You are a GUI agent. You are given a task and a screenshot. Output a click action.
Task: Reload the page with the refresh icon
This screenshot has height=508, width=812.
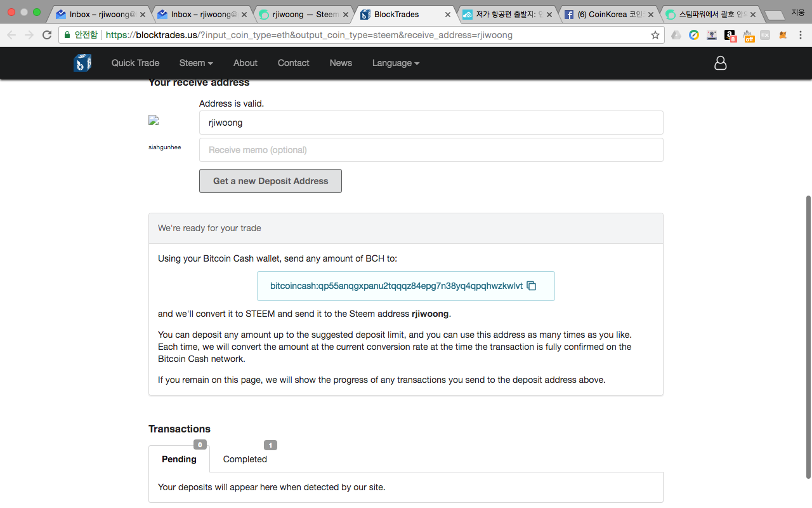pyautogui.click(x=47, y=35)
